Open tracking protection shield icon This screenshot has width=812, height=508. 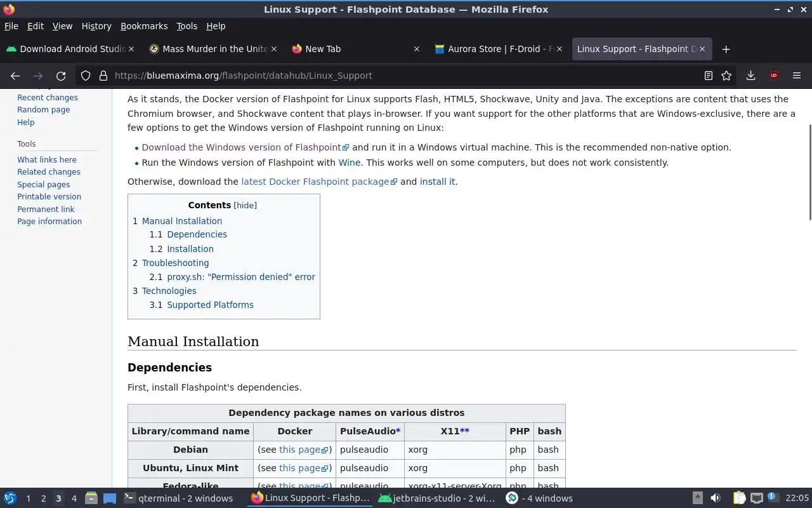click(x=86, y=76)
